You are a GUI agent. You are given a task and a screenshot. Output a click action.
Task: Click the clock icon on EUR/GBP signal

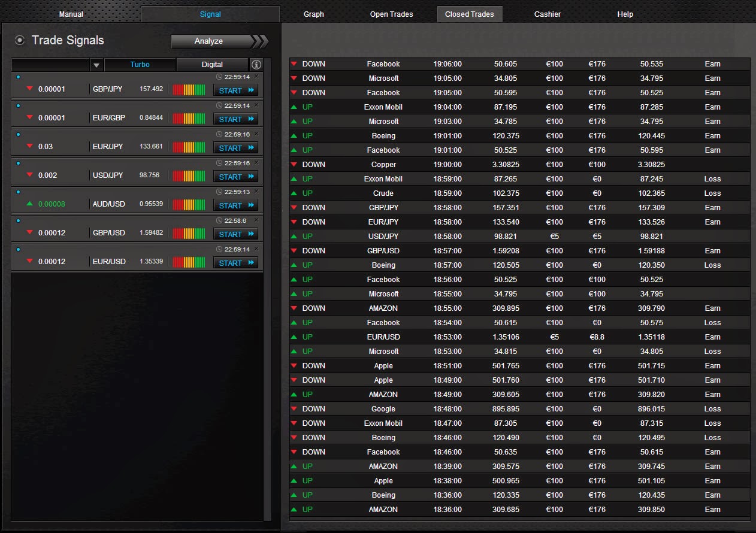[219, 105]
